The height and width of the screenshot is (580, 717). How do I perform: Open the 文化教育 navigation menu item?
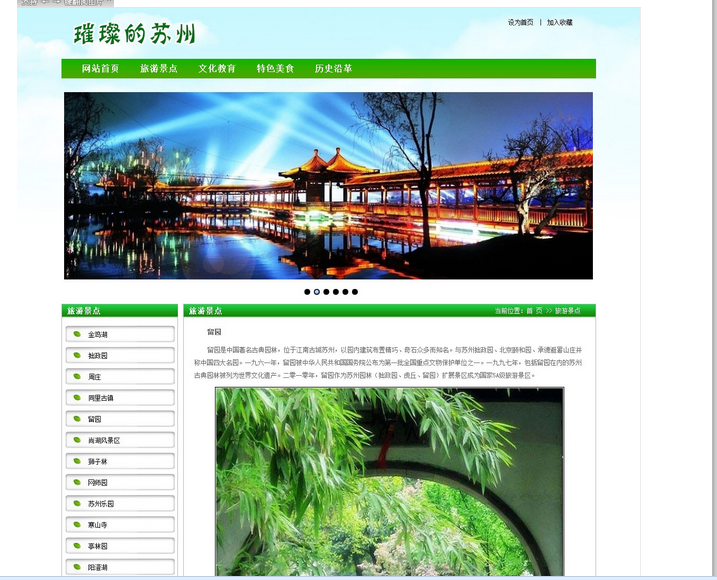click(217, 69)
